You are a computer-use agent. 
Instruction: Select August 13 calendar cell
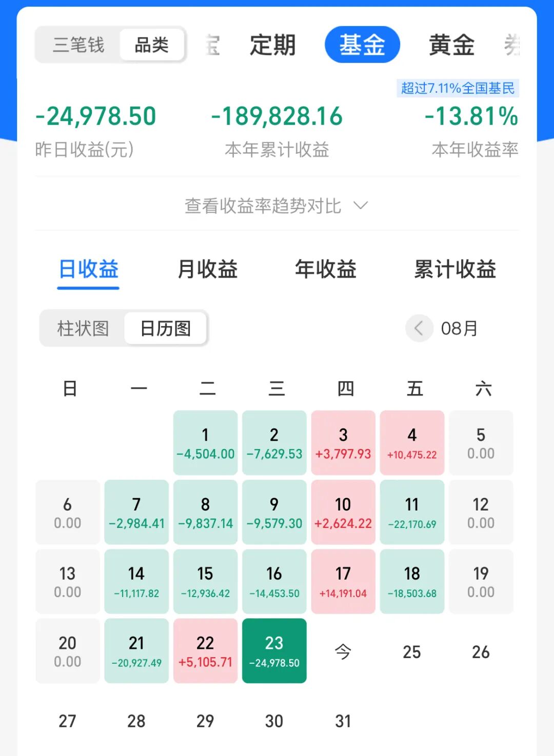(68, 581)
